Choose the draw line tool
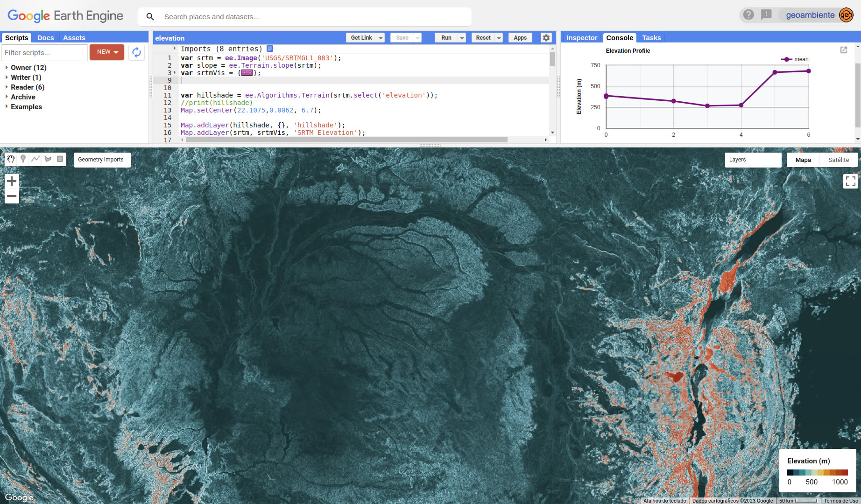Image resolution: width=861 pixels, height=504 pixels. (x=35, y=159)
